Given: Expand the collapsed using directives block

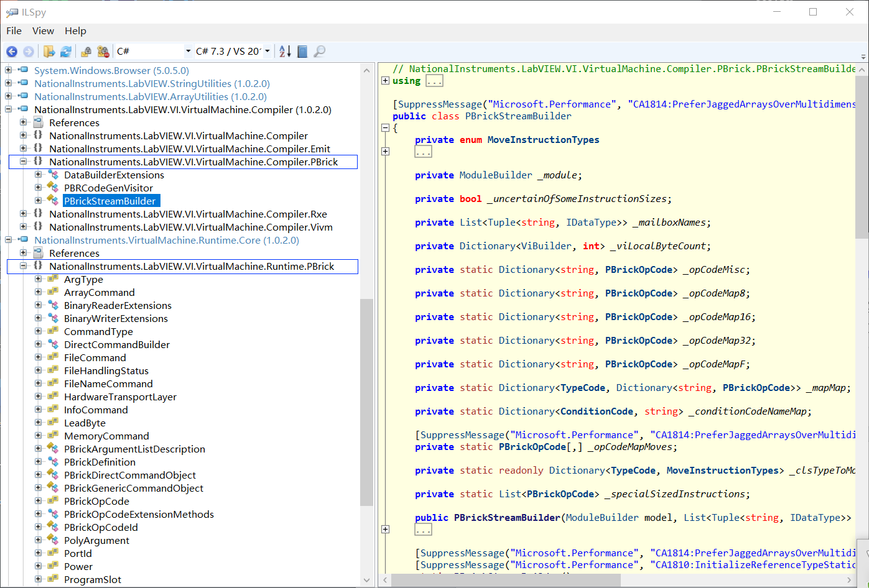Looking at the screenshot, I should tap(385, 80).
